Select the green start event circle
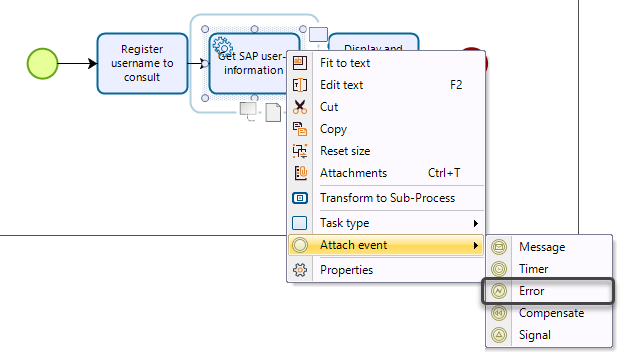This screenshot has width=628, height=361. click(x=42, y=63)
